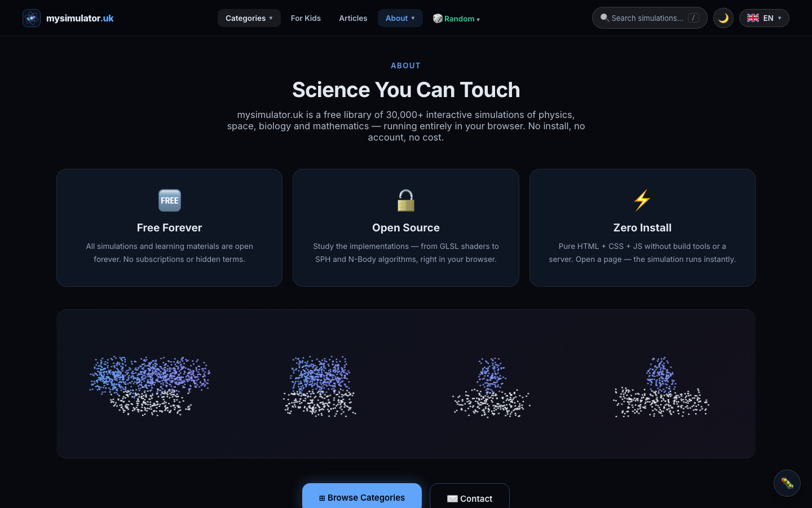Click the Free Forever heading

(x=169, y=227)
